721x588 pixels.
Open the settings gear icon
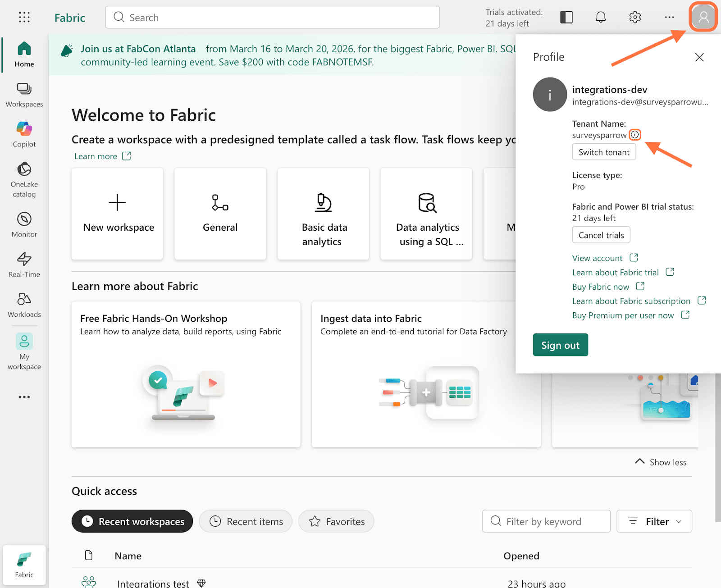pos(635,18)
